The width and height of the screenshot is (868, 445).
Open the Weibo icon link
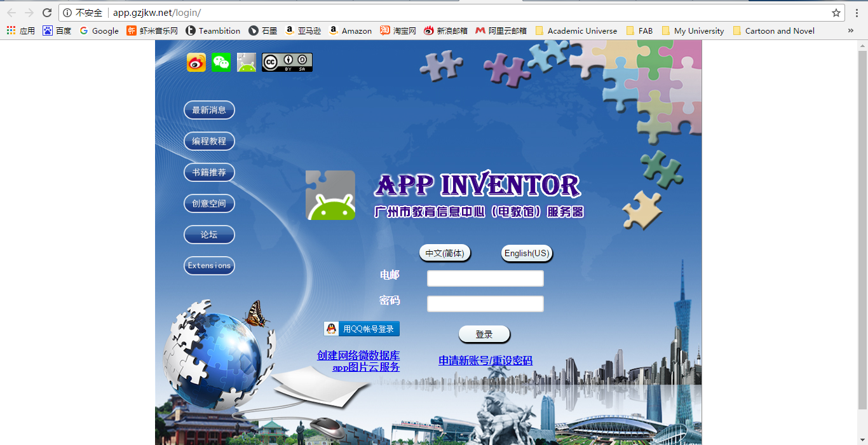click(x=196, y=62)
